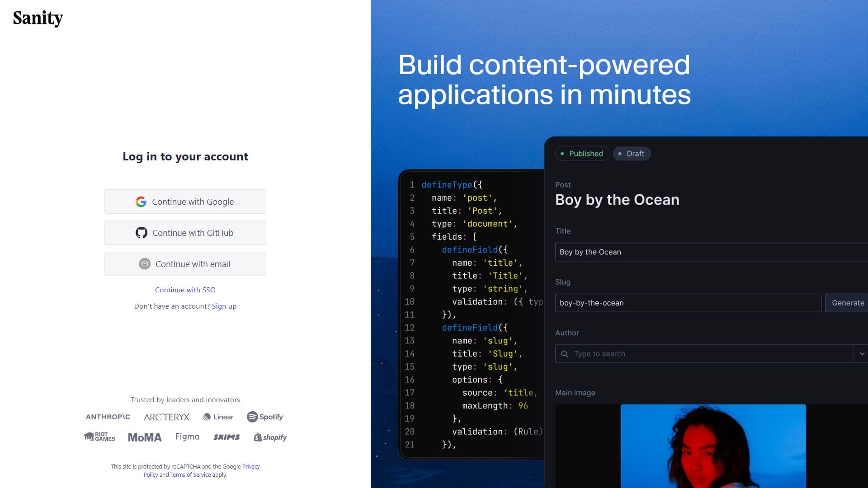Click code line 'fields: ['
The image size is (868, 488).
tap(454, 237)
